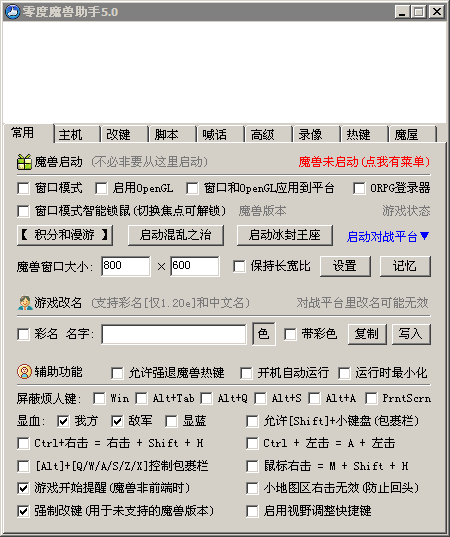Viewport: 450px width, 537px height.
Task: Uncheck 敌军 health display checkbox
Action: (x=117, y=421)
